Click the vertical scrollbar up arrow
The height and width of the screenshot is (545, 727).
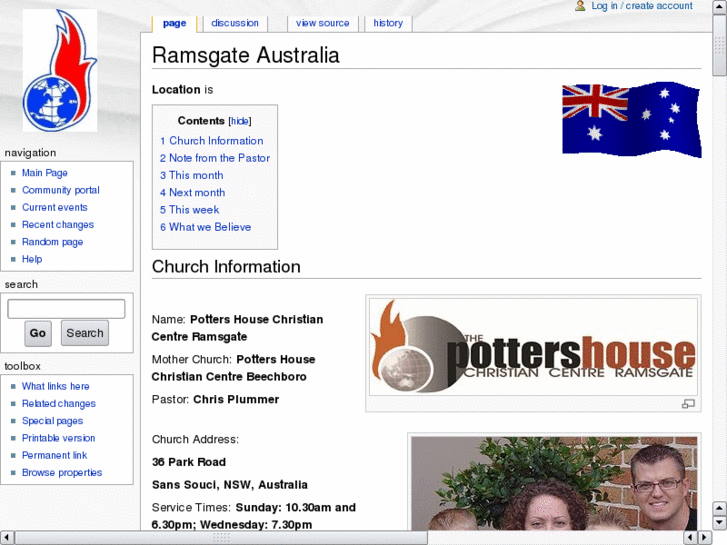(x=720, y=6)
